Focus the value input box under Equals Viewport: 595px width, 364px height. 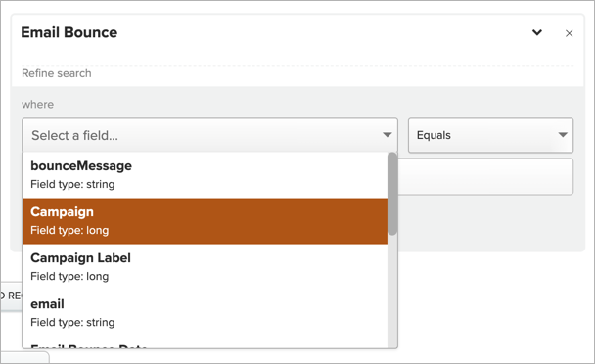pos(485,176)
